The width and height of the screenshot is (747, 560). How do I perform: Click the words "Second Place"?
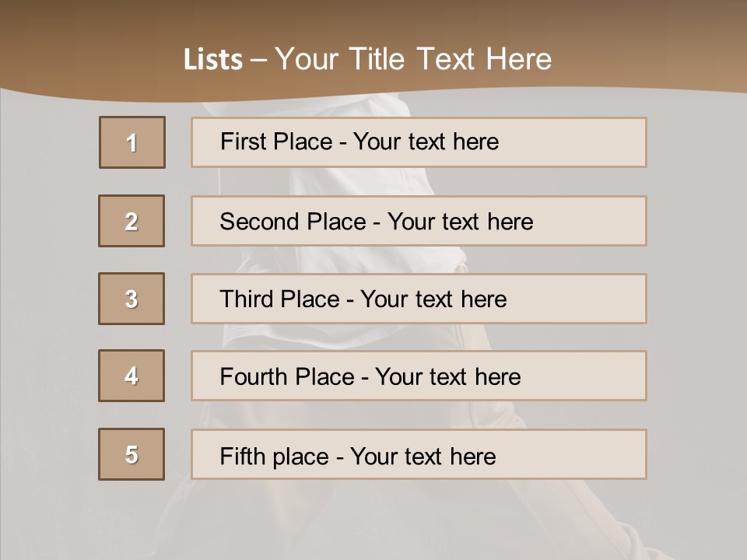(x=293, y=222)
